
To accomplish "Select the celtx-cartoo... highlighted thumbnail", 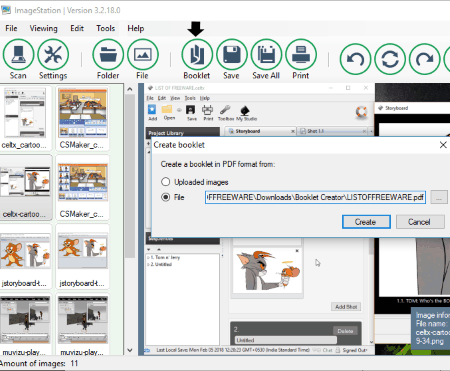I will pyautogui.click(x=25, y=187).
